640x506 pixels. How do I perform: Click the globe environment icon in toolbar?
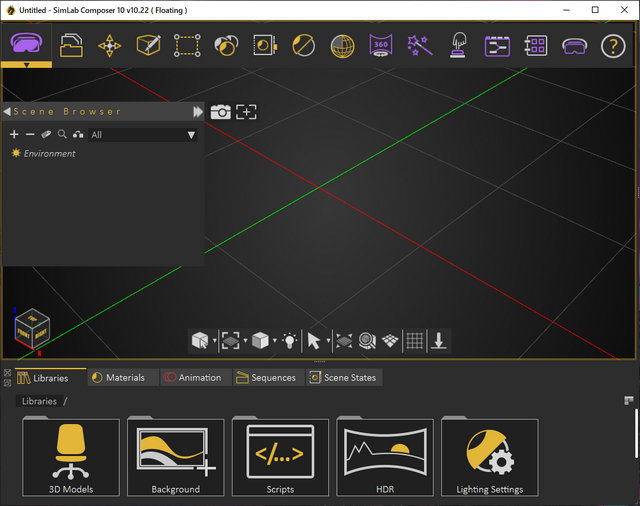coord(342,46)
